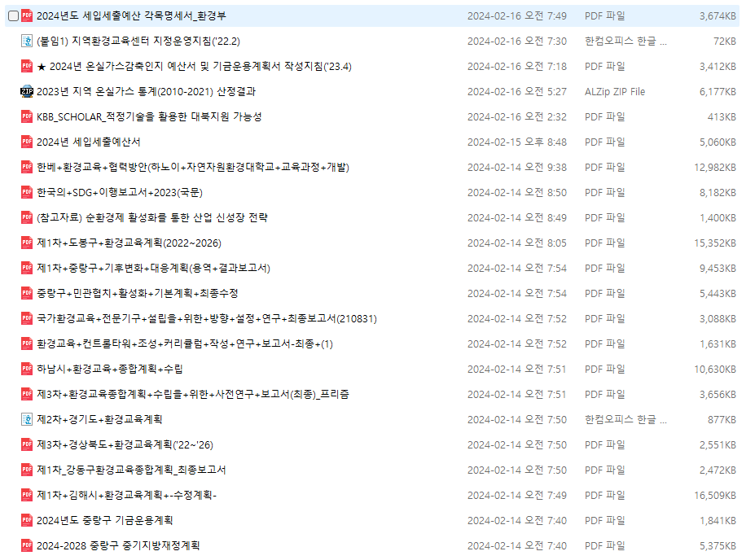Click the 한컴오피스 한글 icon for (붙임1) 지역환경교육센터 지정운영지침
This screenshot has height=560, width=746.
(25, 40)
